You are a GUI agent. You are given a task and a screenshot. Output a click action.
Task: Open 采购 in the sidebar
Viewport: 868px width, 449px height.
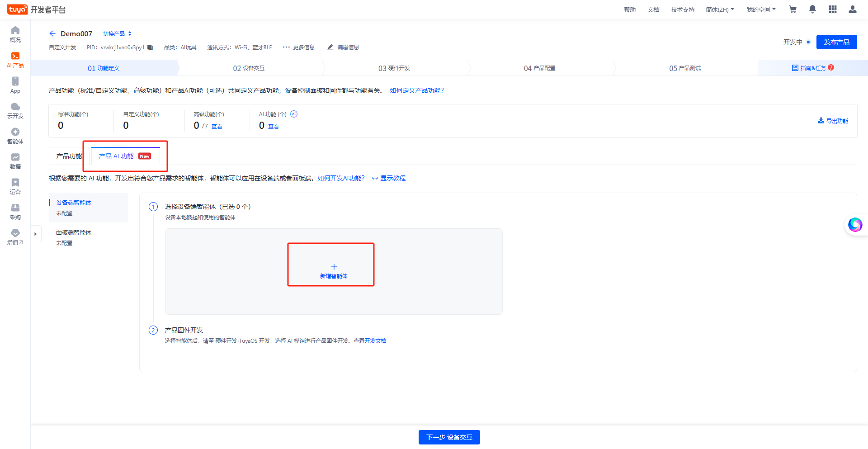click(15, 212)
